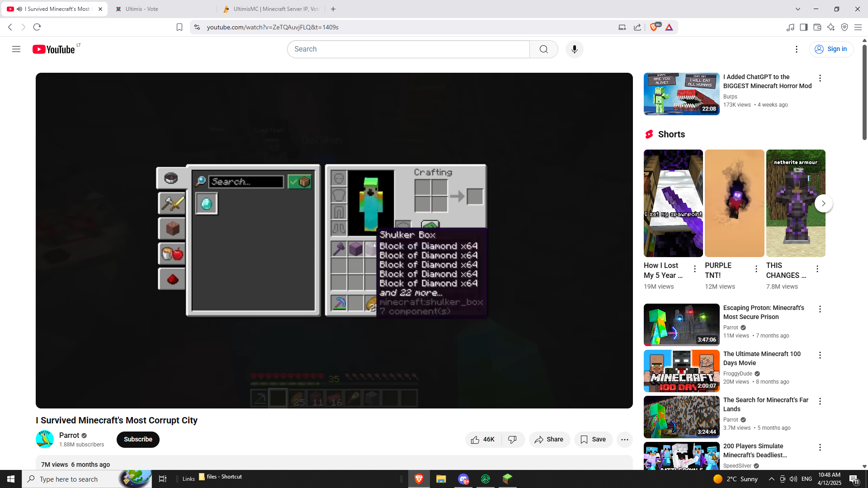Save video to a playlist
The width and height of the screenshot is (868, 488).
(x=593, y=440)
